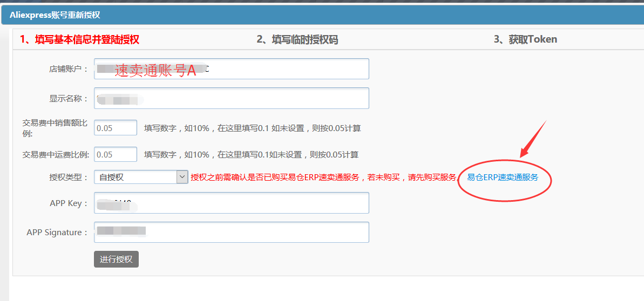644x301 pixels.
Task: Open the 授权类型 dropdown
Action: (x=141, y=177)
